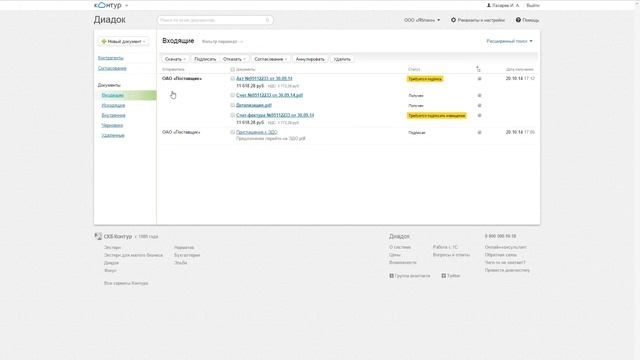Click the yellow Требуется подпись status badge
The image size is (640, 360).
(x=425, y=79)
